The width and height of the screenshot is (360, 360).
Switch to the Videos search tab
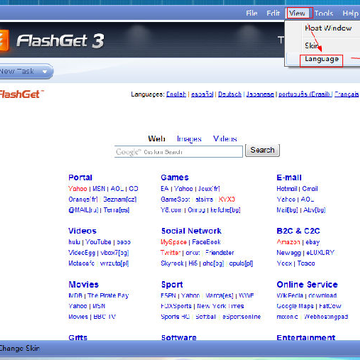coord(225,139)
